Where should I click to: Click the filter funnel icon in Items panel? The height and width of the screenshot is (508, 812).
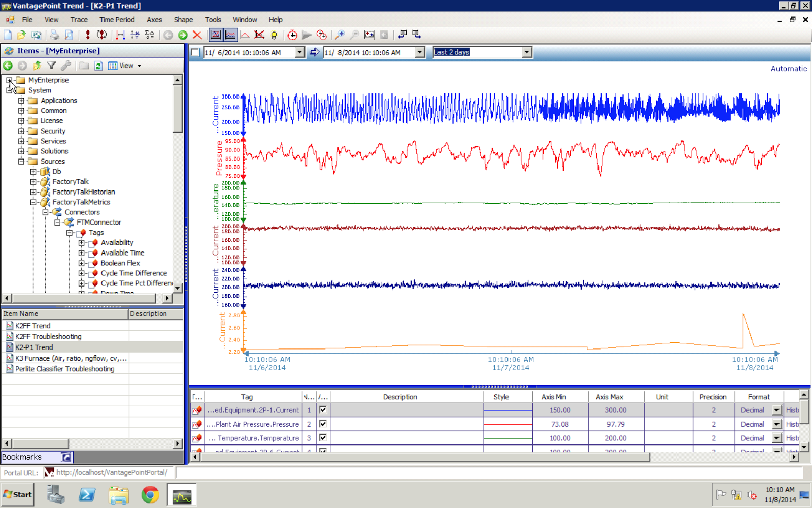51,66
